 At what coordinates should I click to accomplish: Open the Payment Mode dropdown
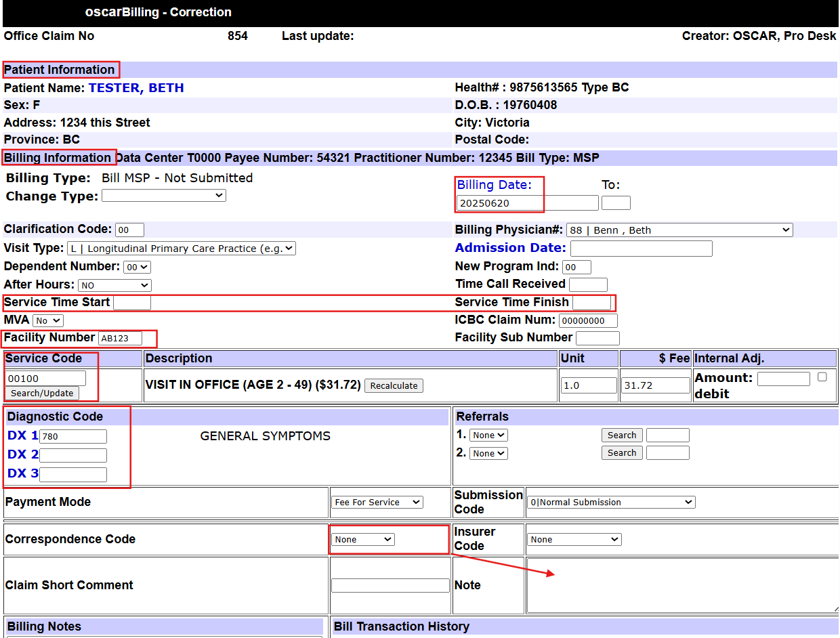click(x=377, y=502)
